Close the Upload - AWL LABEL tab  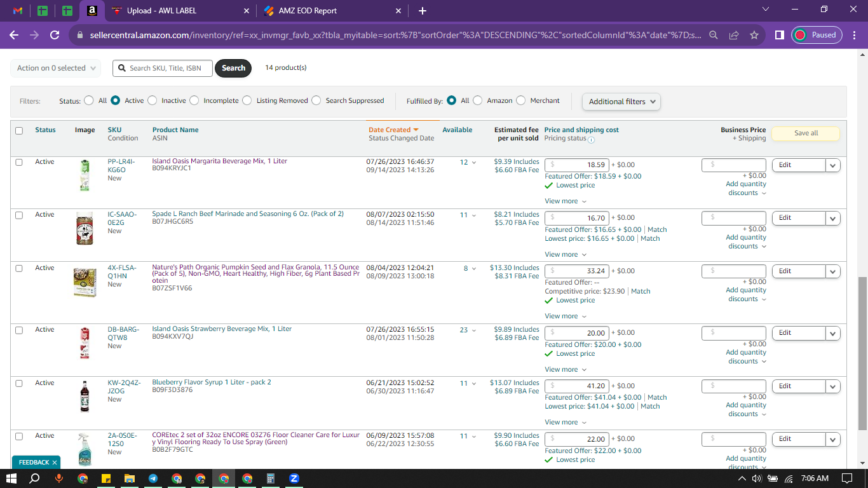click(247, 11)
